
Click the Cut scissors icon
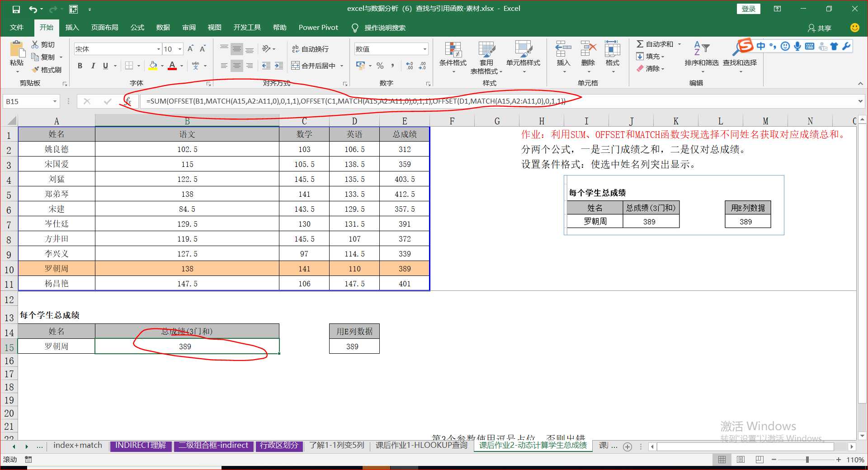tap(35, 44)
